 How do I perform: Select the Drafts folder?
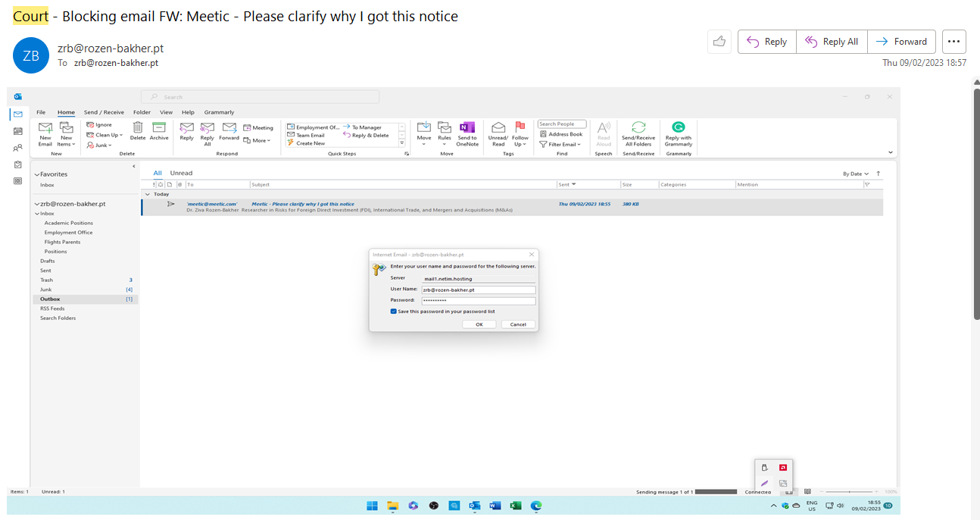click(x=48, y=261)
